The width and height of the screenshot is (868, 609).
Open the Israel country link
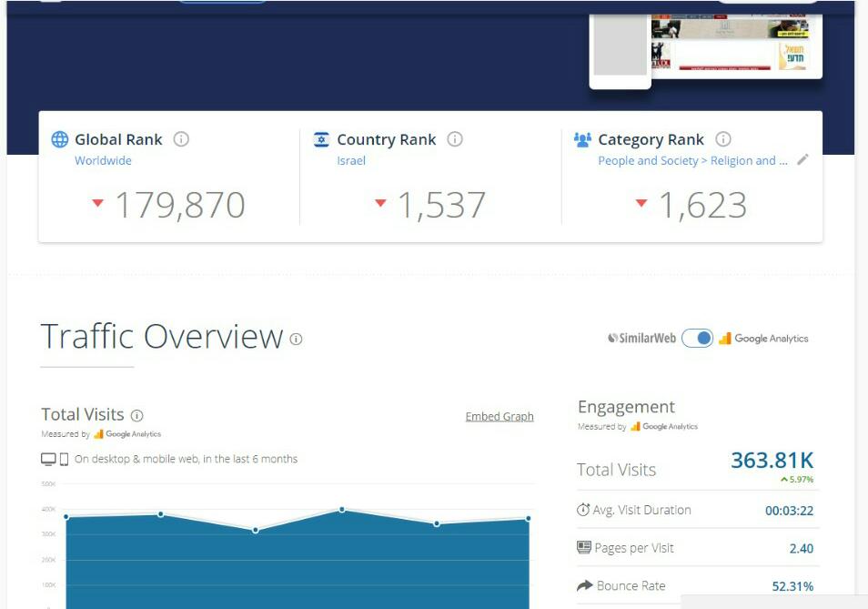(351, 161)
